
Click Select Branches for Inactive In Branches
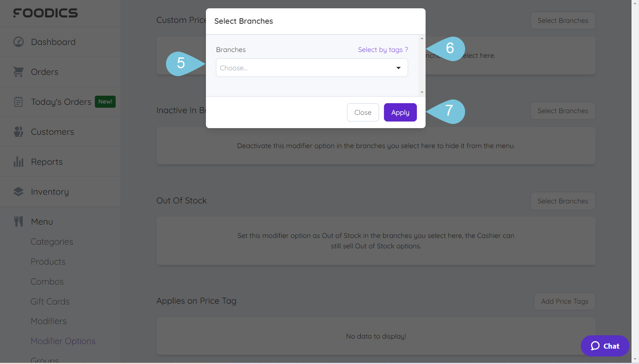(x=563, y=111)
